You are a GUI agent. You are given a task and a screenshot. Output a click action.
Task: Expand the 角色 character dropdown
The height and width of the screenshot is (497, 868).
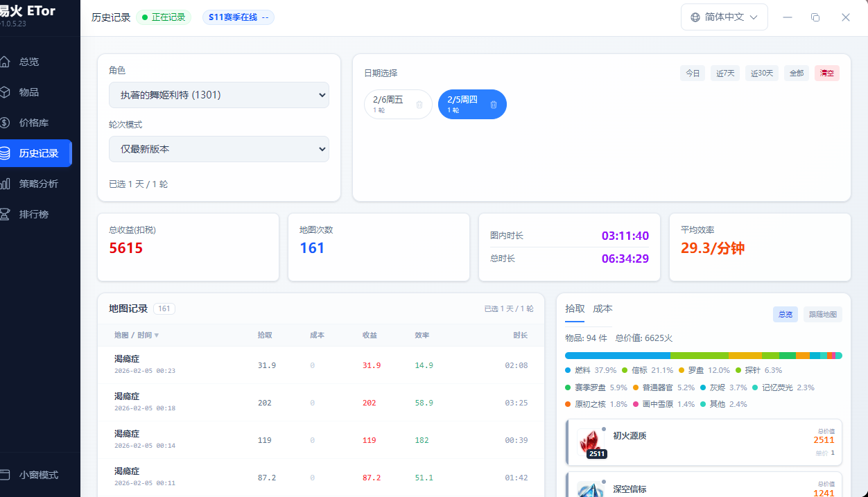(x=219, y=95)
